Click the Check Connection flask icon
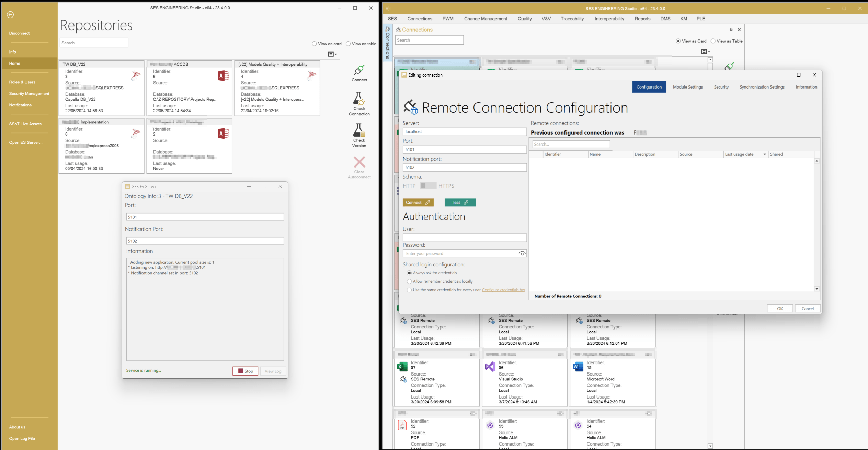The width and height of the screenshot is (868, 450). [359, 99]
